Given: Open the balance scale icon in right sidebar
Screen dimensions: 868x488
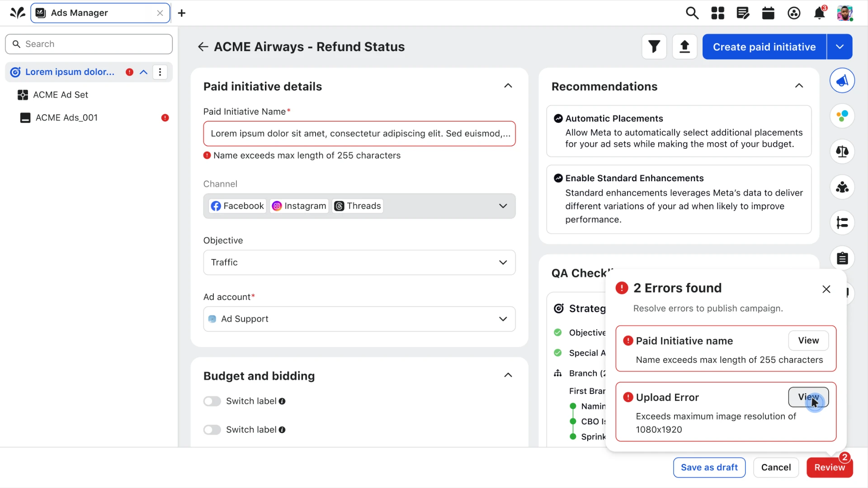Looking at the screenshot, I should [x=842, y=151].
